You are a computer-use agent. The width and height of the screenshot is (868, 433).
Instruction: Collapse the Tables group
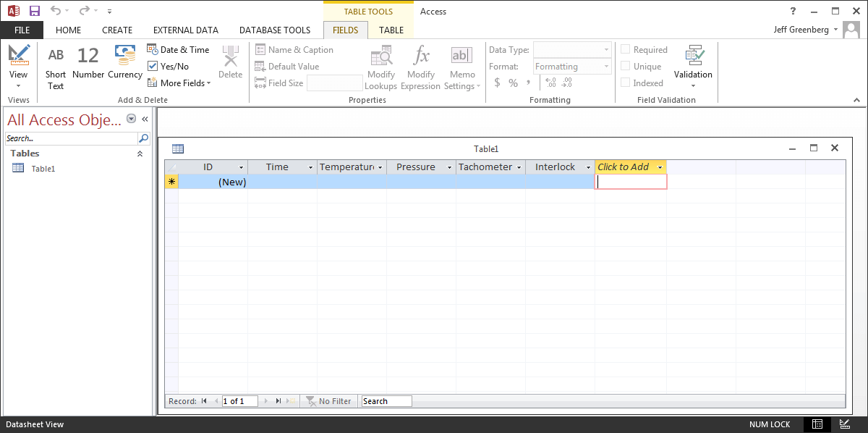[140, 154]
